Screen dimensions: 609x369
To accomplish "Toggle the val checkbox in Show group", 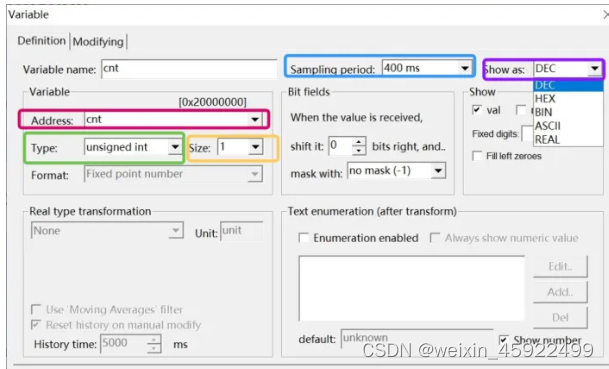I will [477, 110].
